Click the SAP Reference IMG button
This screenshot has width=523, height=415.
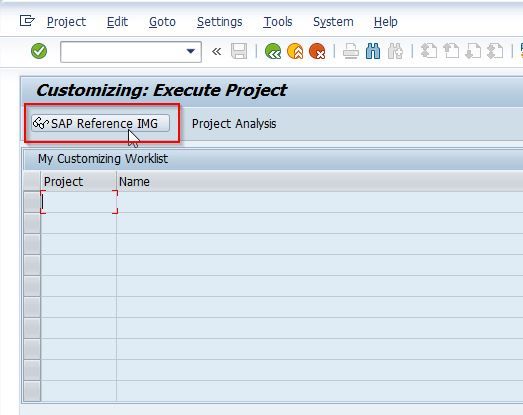[x=100, y=123]
